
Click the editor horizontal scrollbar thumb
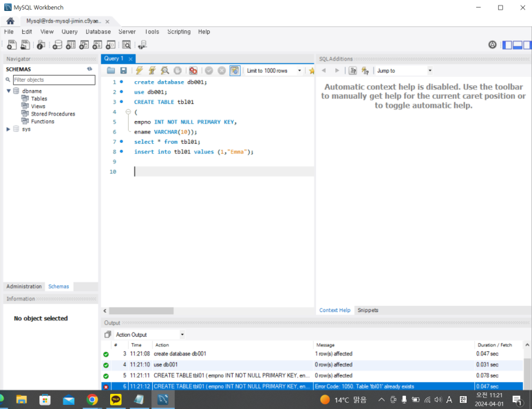(141, 311)
